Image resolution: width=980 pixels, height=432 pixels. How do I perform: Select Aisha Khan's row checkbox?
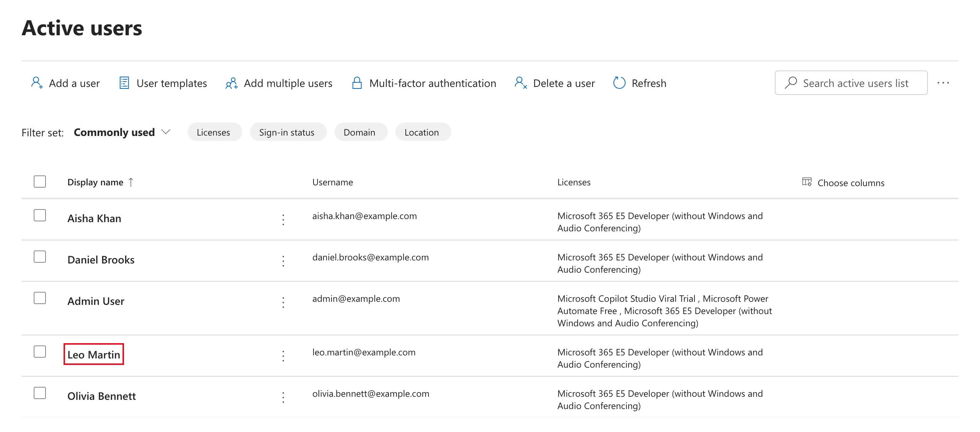pyautogui.click(x=40, y=215)
